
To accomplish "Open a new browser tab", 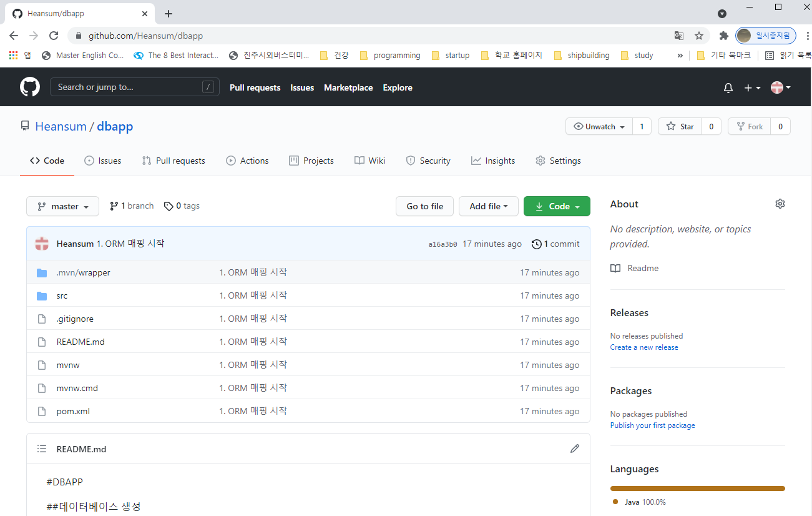I will pos(169,14).
